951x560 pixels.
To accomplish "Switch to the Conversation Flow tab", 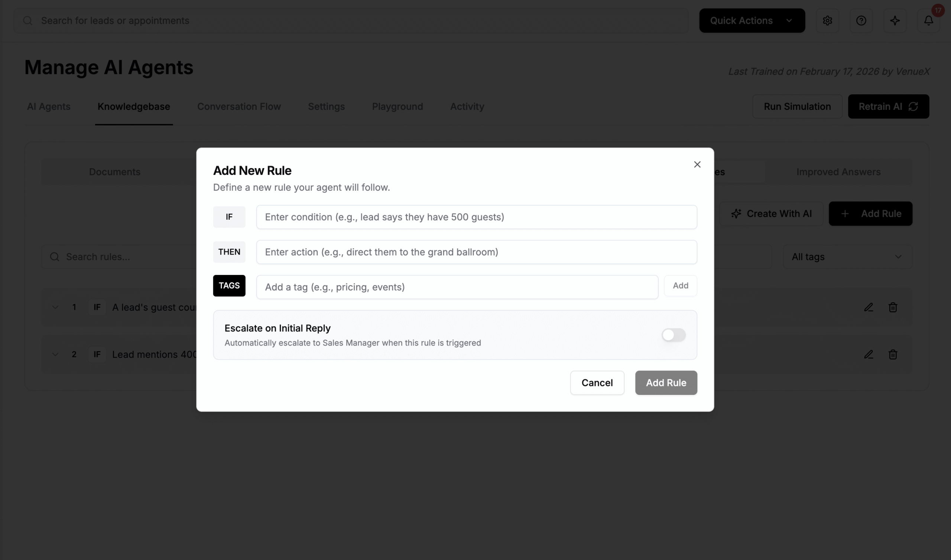I will tap(239, 107).
